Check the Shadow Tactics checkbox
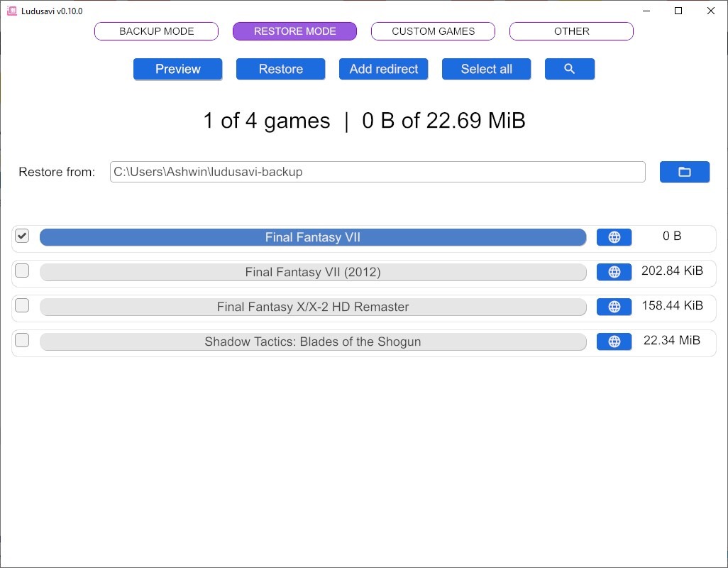728x568 pixels. point(22,340)
